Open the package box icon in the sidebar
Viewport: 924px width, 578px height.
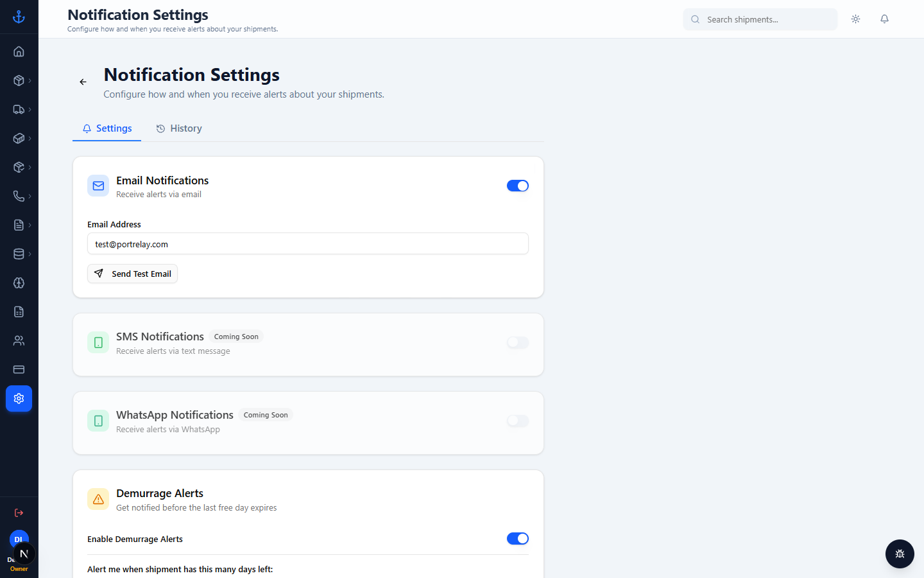tap(19, 80)
